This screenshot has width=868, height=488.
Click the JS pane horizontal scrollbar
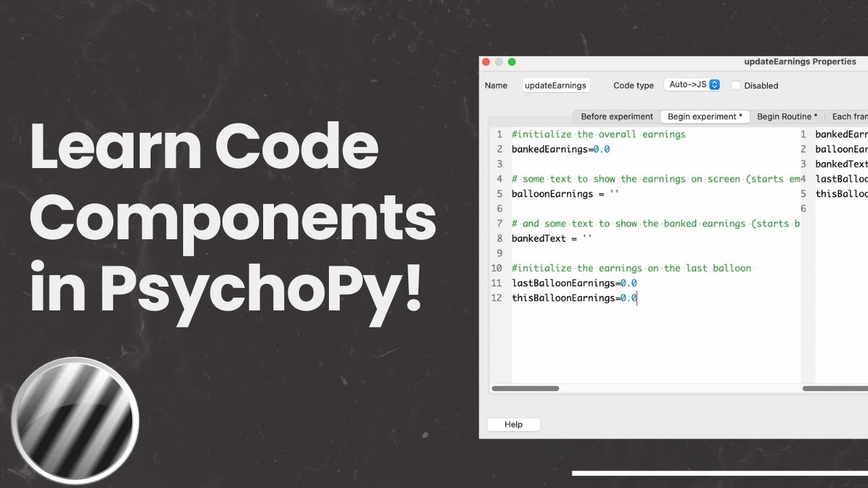(835, 388)
